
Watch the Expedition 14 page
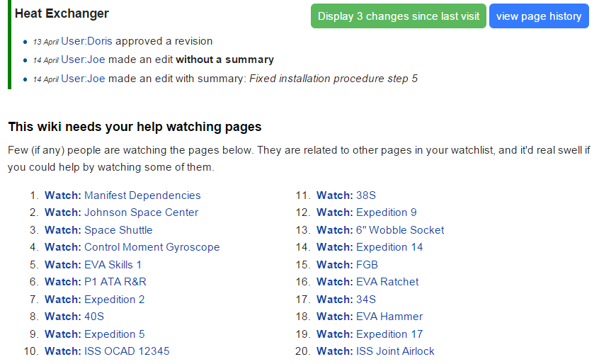click(335, 247)
